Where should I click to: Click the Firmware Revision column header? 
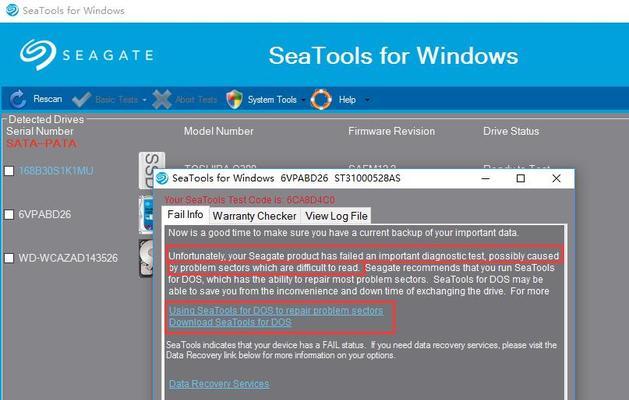tap(392, 131)
